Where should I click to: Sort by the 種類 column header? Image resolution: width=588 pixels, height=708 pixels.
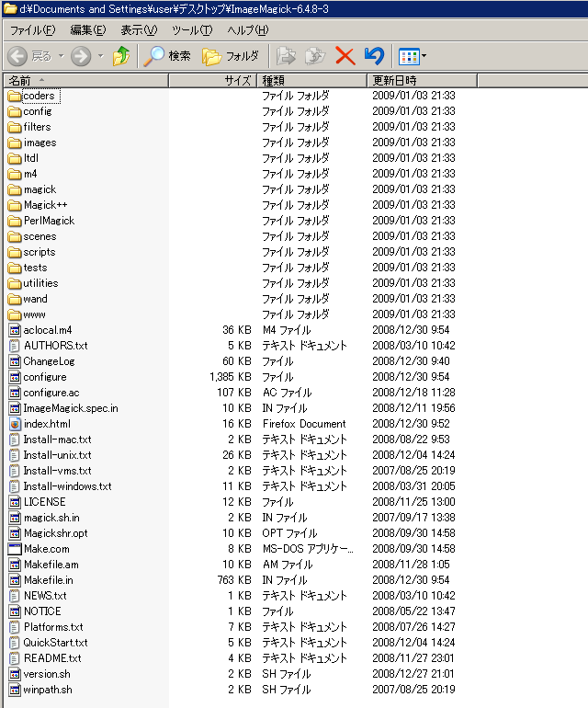[311, 81]
